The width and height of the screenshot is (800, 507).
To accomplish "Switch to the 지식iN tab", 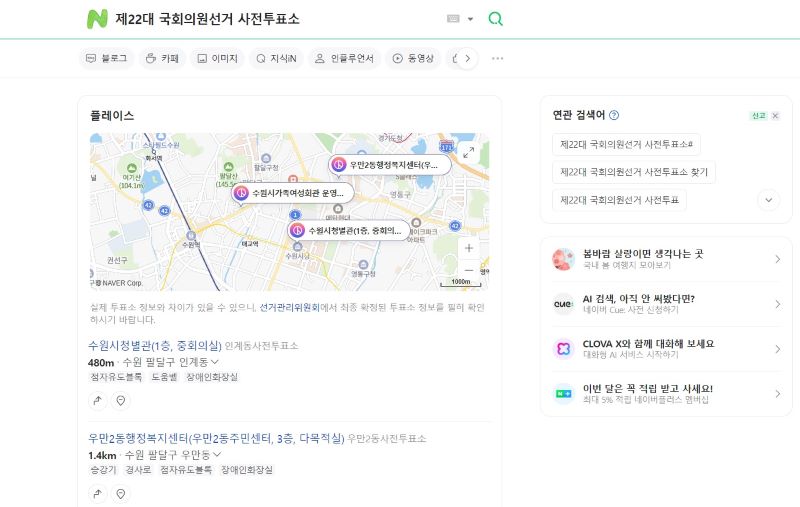I will coord(276,58).
